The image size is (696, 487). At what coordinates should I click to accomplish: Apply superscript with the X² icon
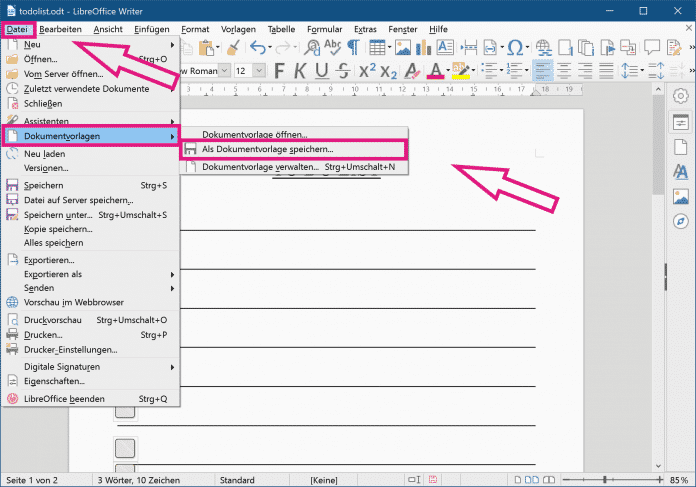366,70
